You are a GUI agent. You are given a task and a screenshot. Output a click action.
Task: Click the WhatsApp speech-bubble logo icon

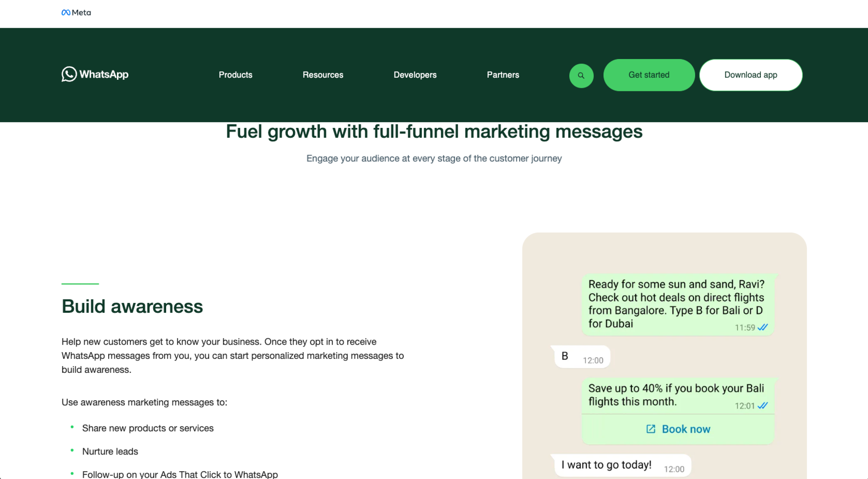[69, 75]
